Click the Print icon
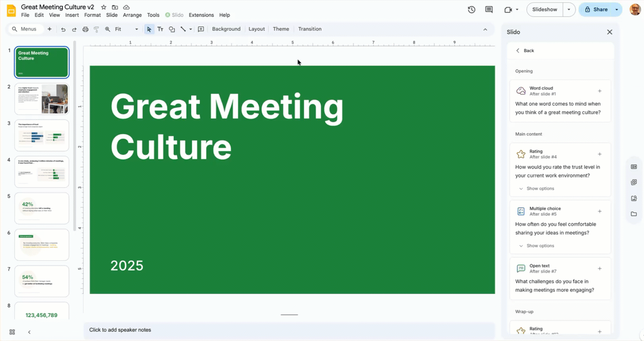 (85, 29)
